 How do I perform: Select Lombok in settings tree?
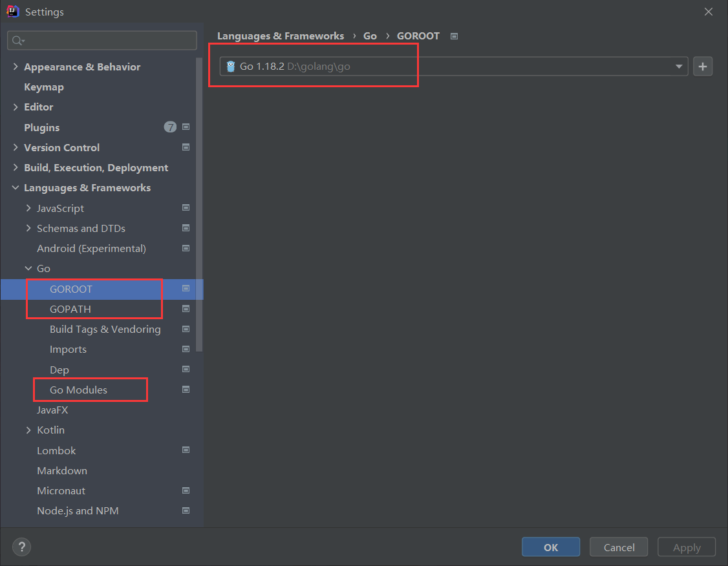56,450
